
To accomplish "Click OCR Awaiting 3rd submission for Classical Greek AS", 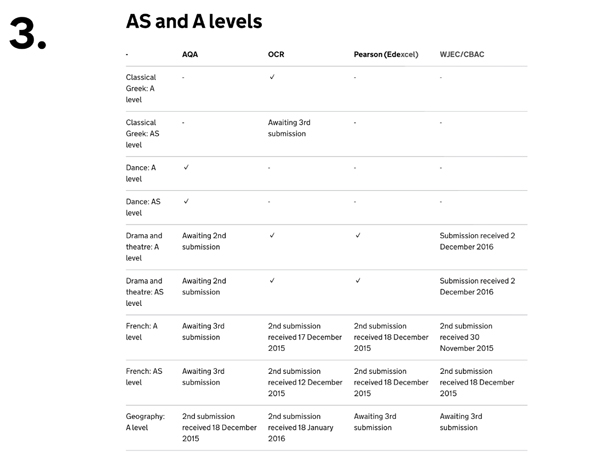I will (x=289, y=128).
